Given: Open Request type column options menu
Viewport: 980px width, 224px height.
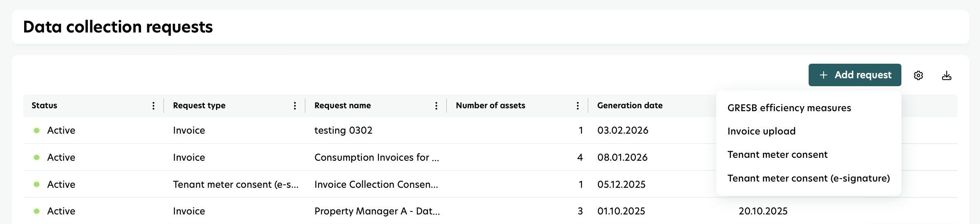Looking at the screenshot, I should [295, 106].
